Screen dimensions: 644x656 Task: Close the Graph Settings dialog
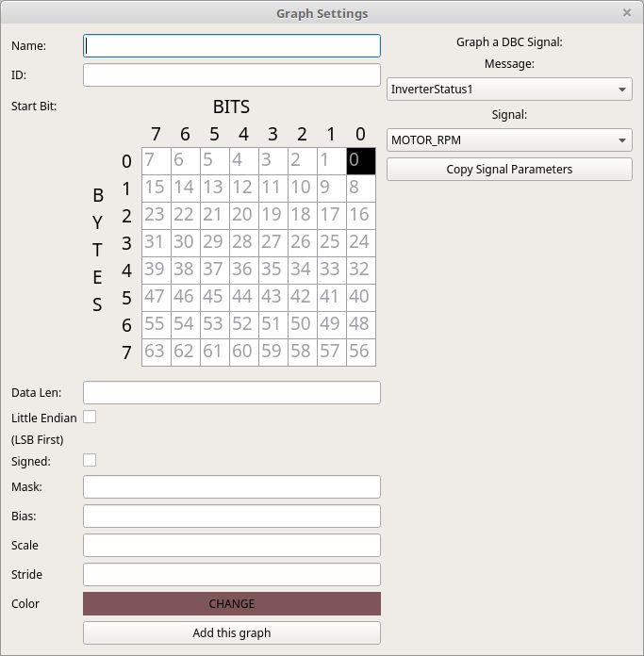pos(626,13)
